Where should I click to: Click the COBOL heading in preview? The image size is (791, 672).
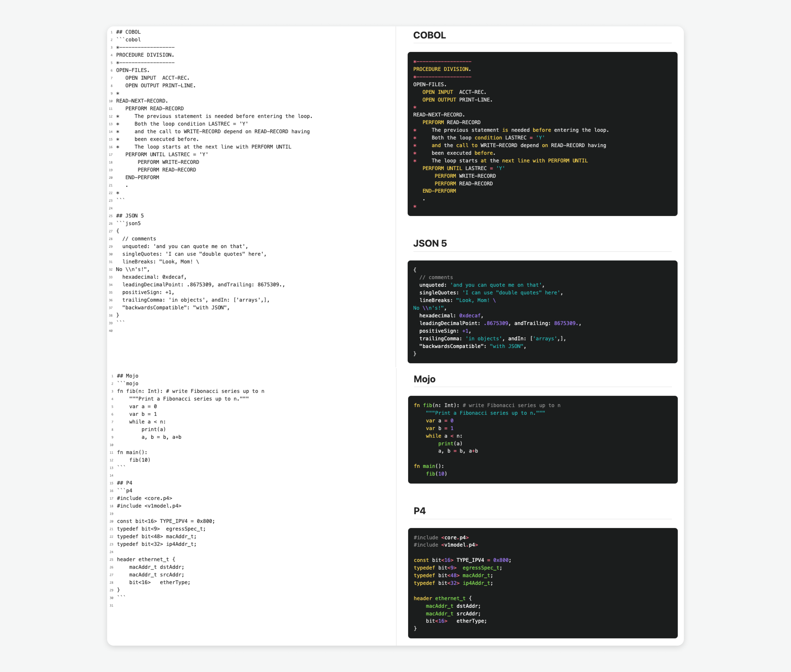[429, 35]
